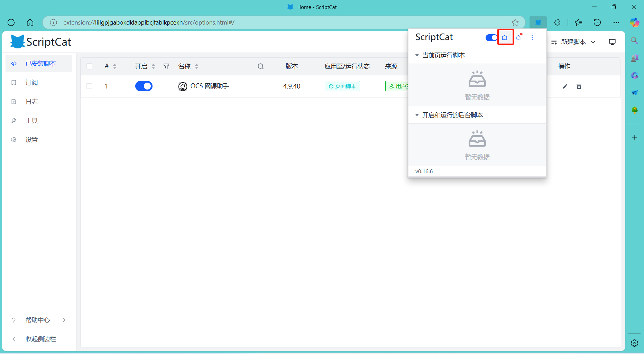
Task: Open the 新建脚本 dropdown
Action: point(573,42)
